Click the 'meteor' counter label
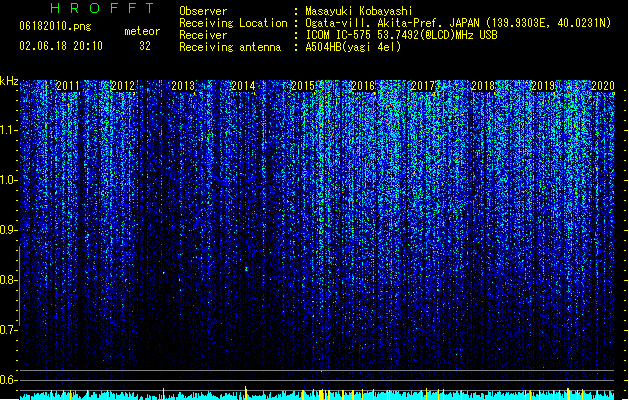 tap(142, 31)
